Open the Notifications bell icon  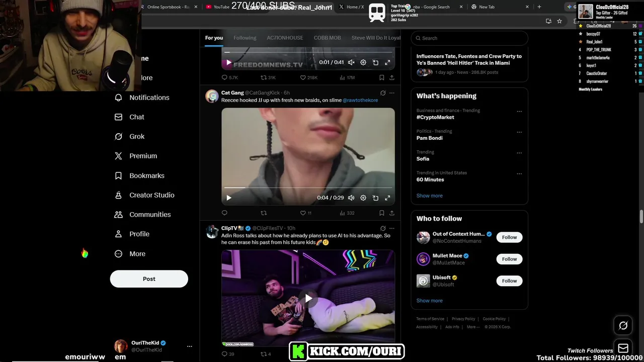[x=118, y=98]
